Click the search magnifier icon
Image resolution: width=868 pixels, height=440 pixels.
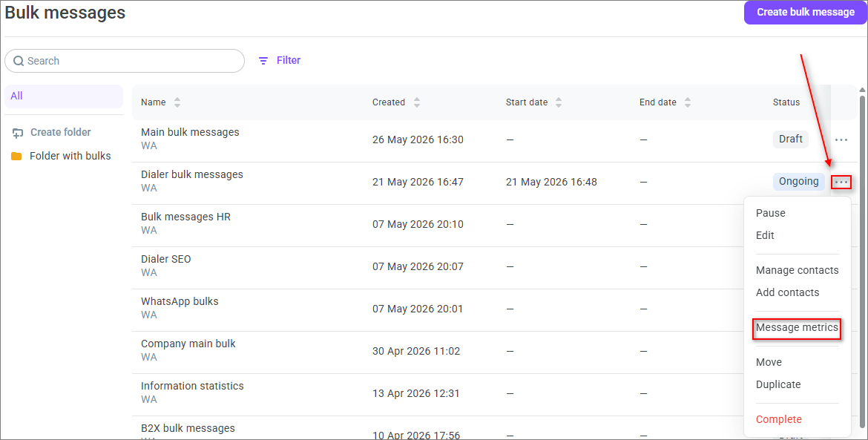(x=19, y=61)
